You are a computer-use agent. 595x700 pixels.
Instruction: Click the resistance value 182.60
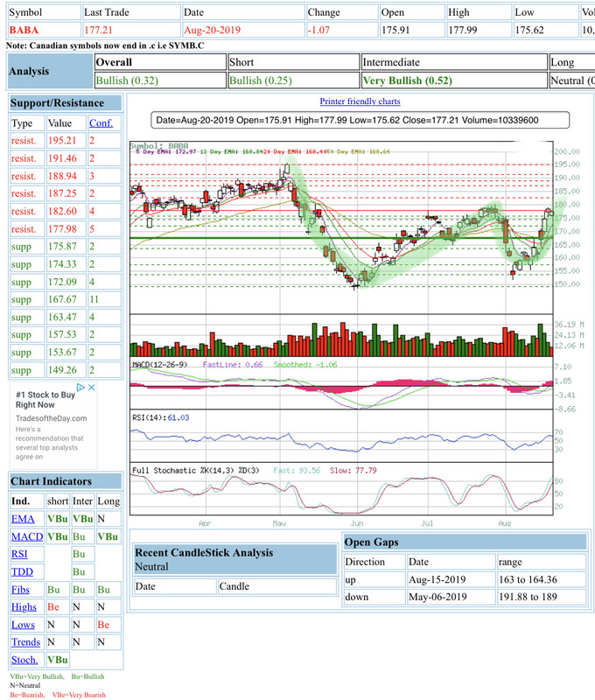tap(66, 211)
